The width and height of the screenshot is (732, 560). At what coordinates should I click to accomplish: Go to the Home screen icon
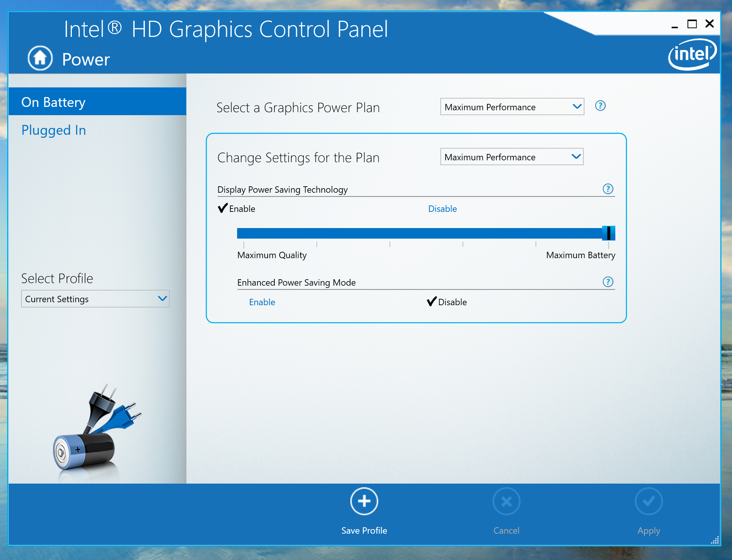(x=40, y=58)
